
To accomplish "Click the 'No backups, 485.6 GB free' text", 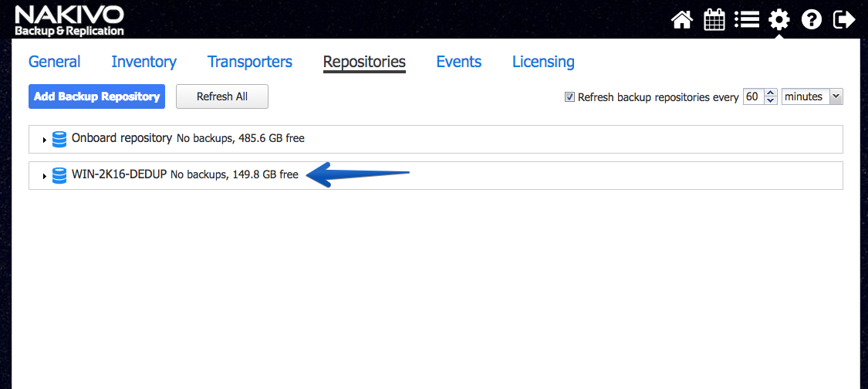I will [241, 138].
